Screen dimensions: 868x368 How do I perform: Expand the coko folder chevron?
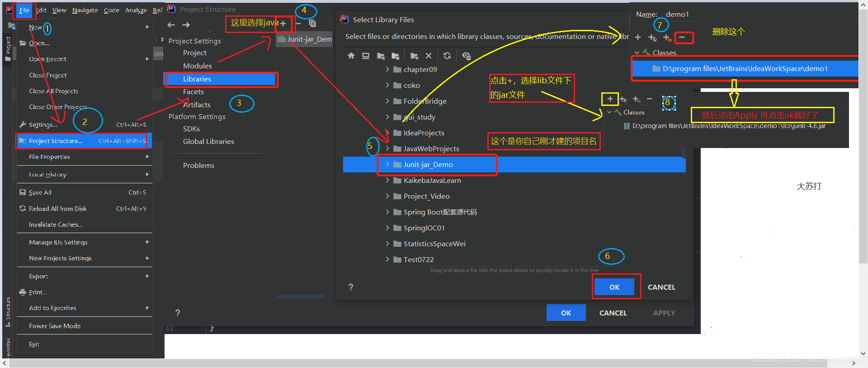coord(387,85)
